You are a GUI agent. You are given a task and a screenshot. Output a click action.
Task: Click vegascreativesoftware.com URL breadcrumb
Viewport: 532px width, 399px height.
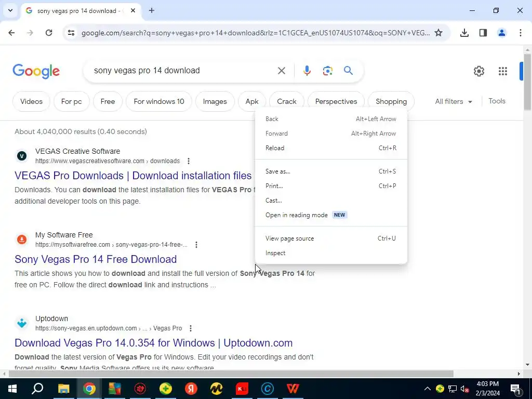point(108,161)
